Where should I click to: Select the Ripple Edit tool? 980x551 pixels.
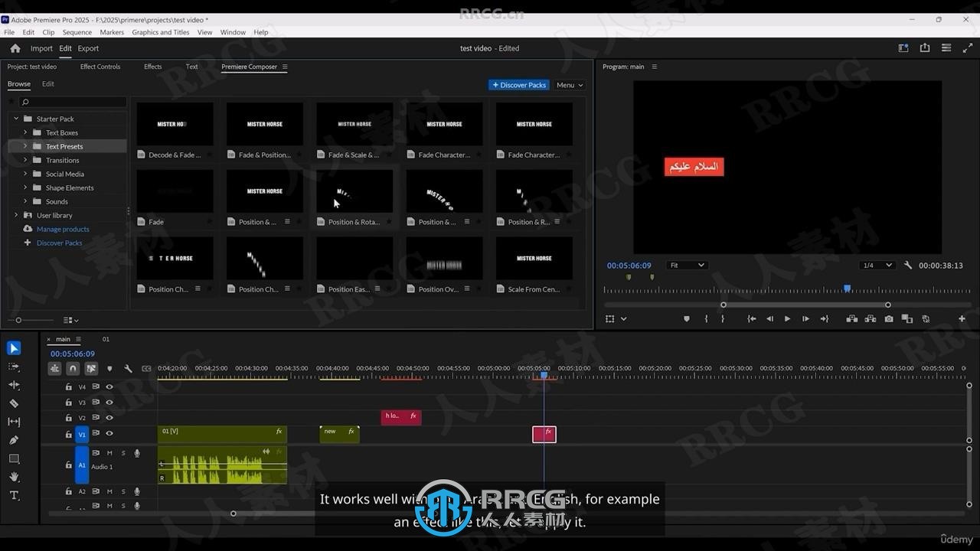click(14, 385)
